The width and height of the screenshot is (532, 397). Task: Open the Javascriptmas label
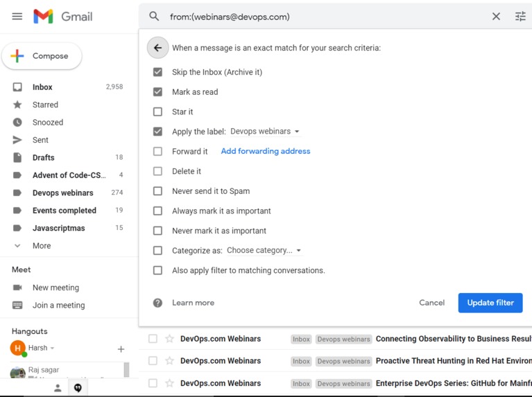[x=68, y=228]
